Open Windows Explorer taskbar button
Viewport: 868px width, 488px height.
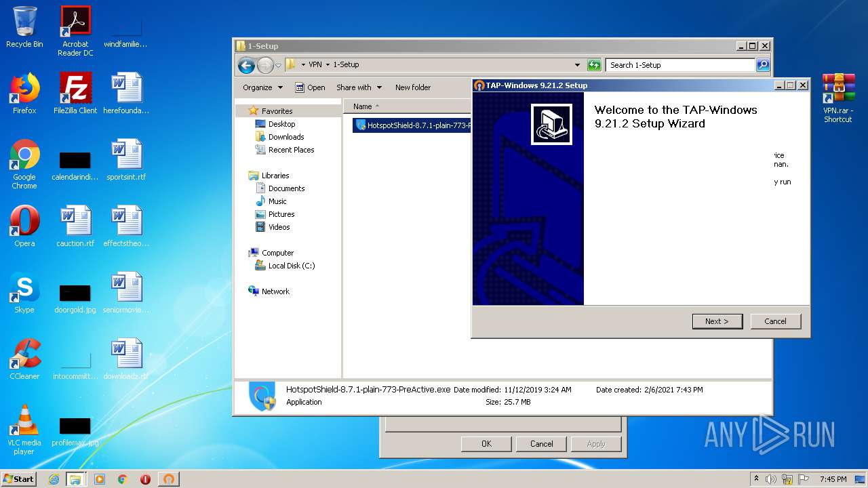pyautogui.click(x=75, y=479)
